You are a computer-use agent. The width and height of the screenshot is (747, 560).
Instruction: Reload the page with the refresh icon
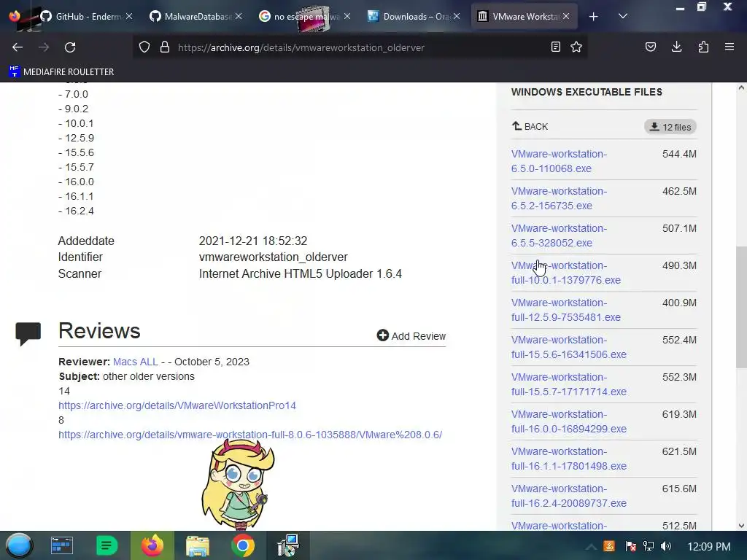[70, 47]
